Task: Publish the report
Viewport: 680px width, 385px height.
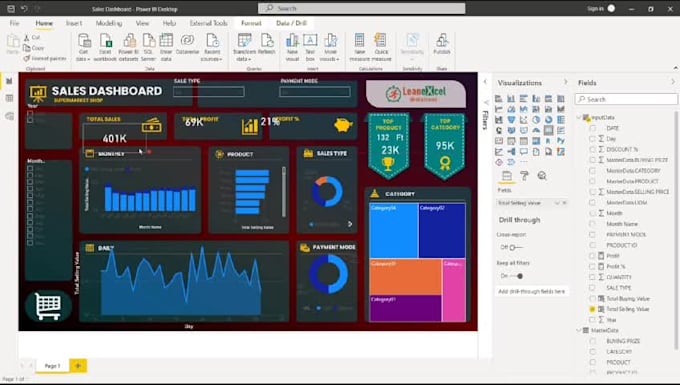Action: [441, 44]
